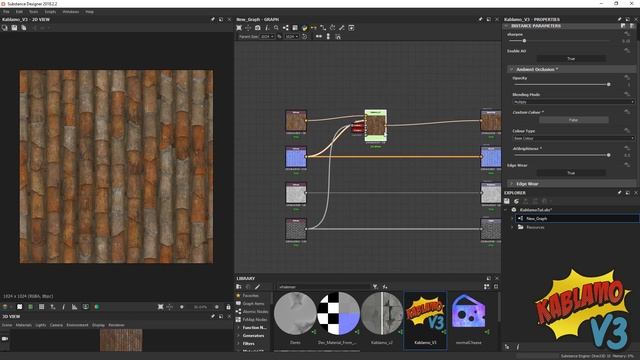Toggle Edge Wear True button
Screen dimensions: 640x360
pyautogui.click(x=571, y=173)
